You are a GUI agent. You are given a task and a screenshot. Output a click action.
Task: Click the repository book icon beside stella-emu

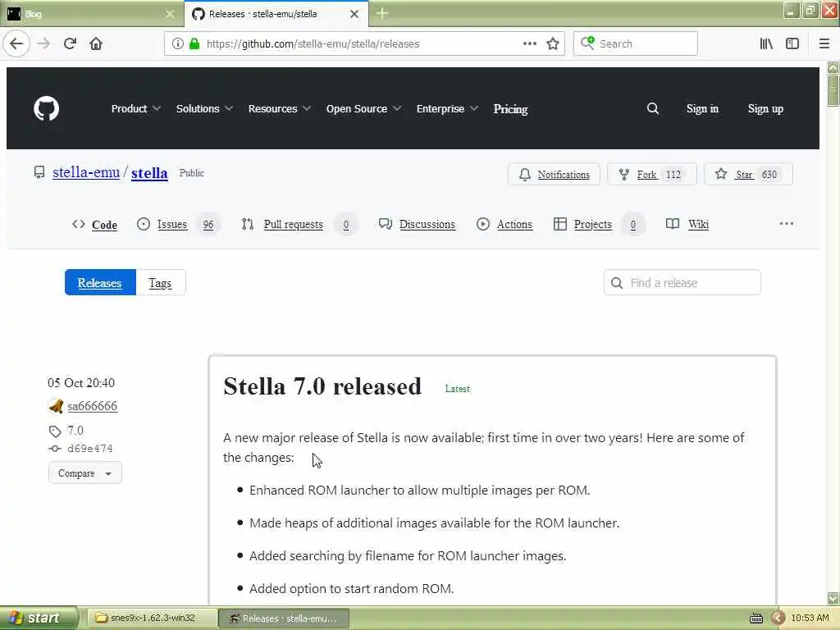coord(39,172)
